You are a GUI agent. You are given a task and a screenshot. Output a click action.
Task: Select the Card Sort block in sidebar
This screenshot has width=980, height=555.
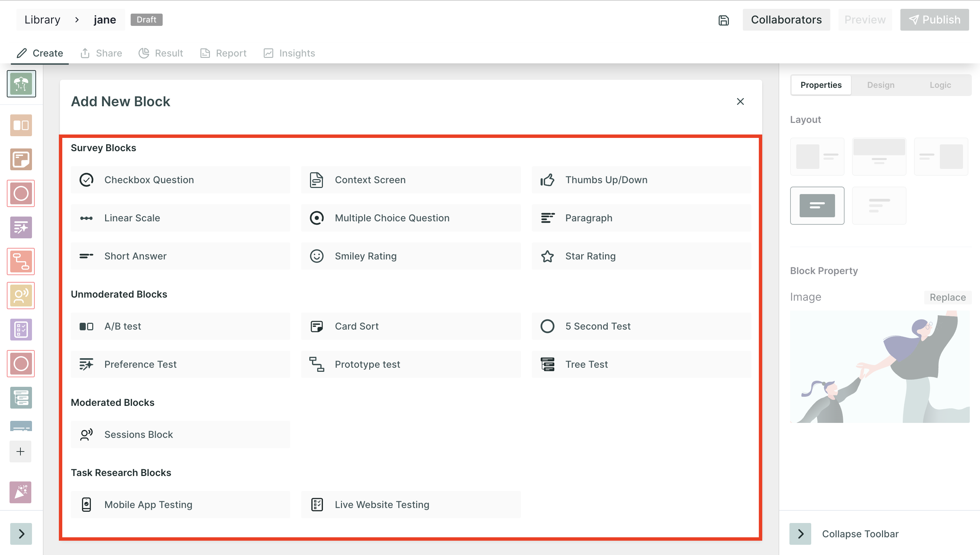[x=21, y=159]
